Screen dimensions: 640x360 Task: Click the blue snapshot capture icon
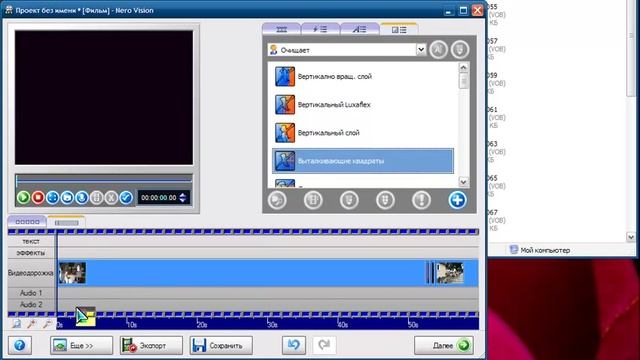[x=67, y=198]
